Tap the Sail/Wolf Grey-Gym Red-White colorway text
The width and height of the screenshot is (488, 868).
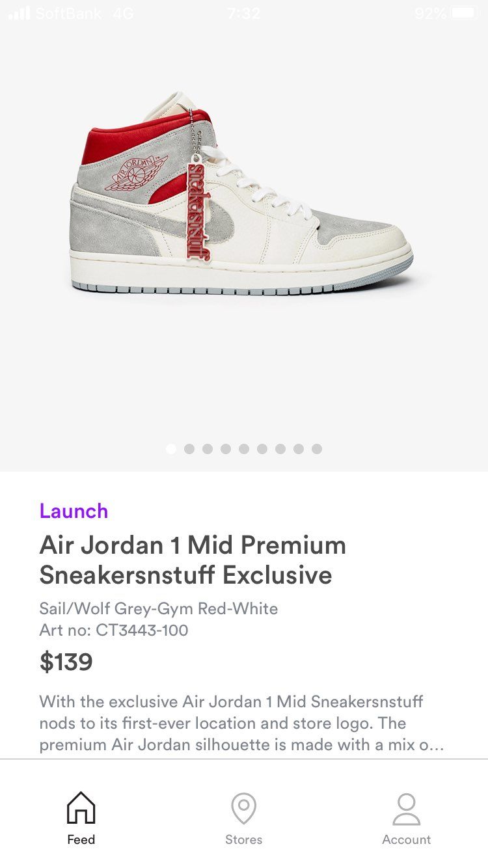point(159,609)
